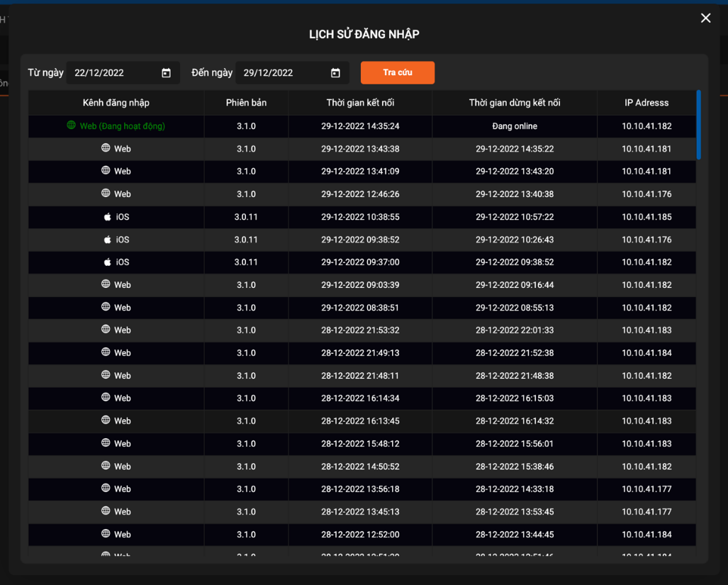Click green globe icon of active Web session
728x585 pixels.
click(71, 126)
